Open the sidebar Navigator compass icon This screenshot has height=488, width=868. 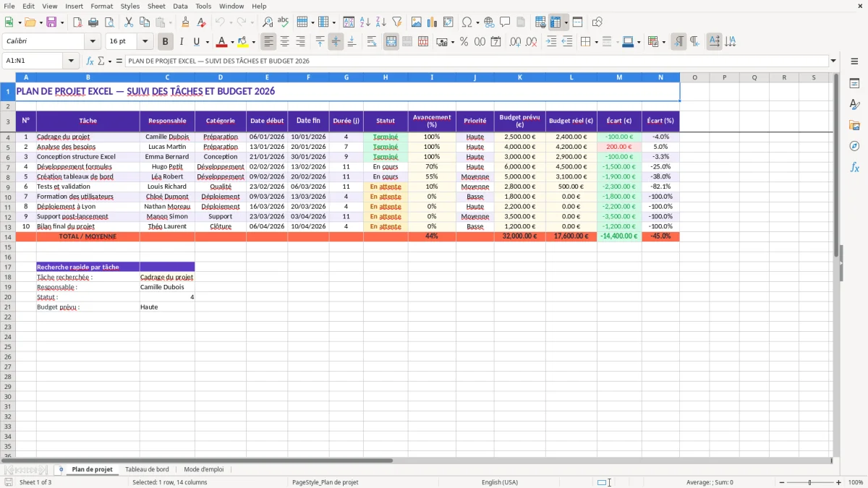pyautogui.click(x=854, y=146)
